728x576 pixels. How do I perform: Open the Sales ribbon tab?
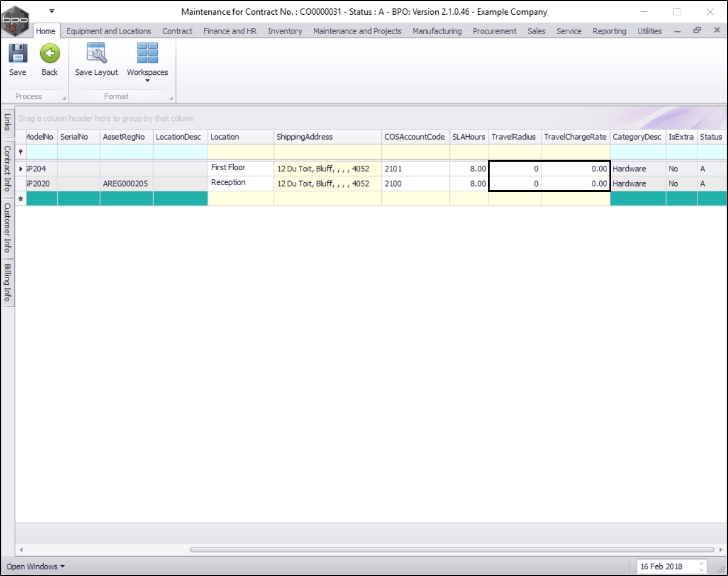[536, 31]
